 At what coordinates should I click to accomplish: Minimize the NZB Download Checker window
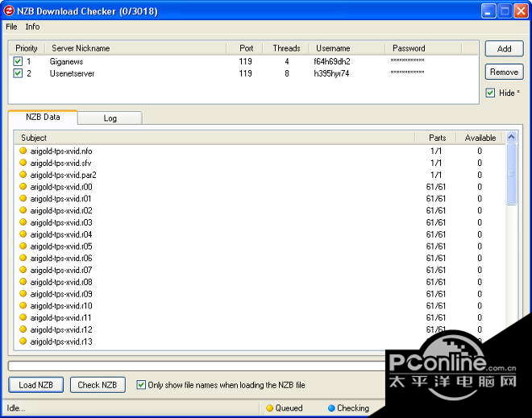pos(488,11)
